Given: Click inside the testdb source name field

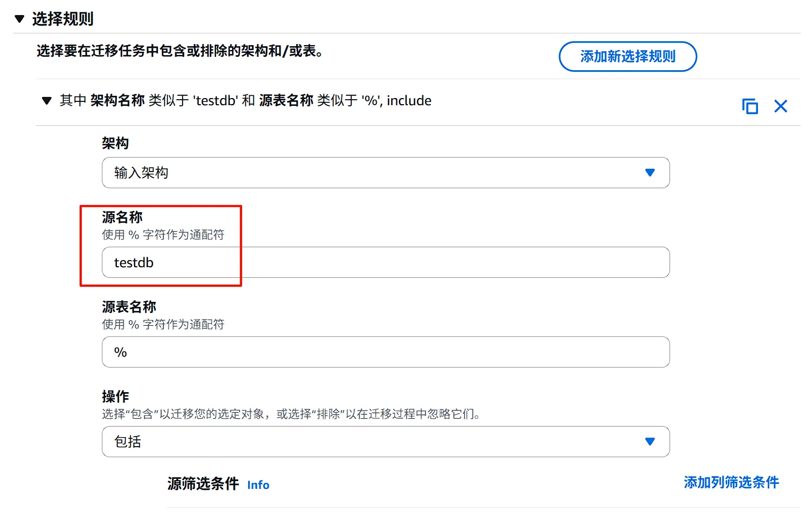Looking at the screenshot, I should (x=385, y=262).
